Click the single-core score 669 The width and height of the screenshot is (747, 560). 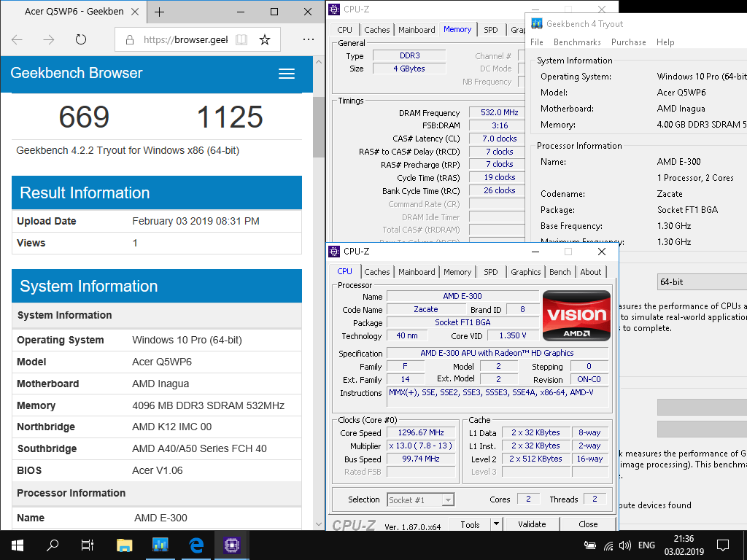85,117
